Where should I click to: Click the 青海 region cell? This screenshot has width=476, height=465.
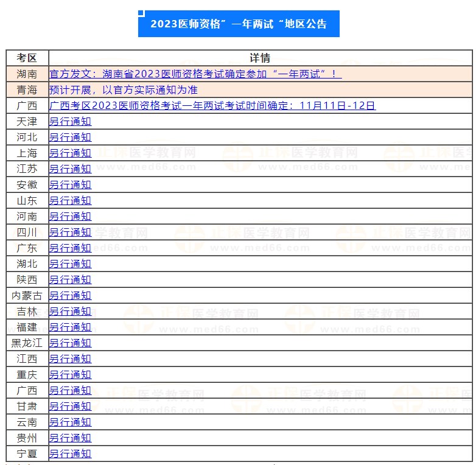click(x=27, y=90)
